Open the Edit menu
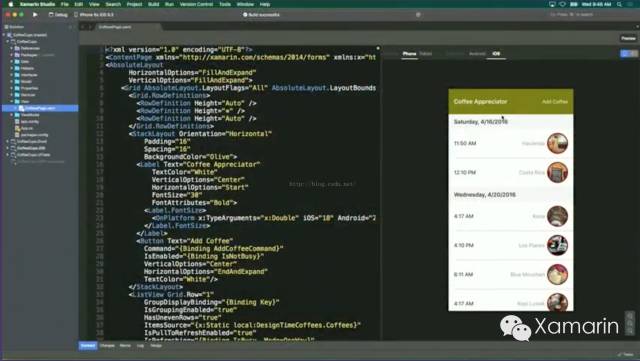Image resolution: width=640 pixels, height=361 pixels. (79, 4)
